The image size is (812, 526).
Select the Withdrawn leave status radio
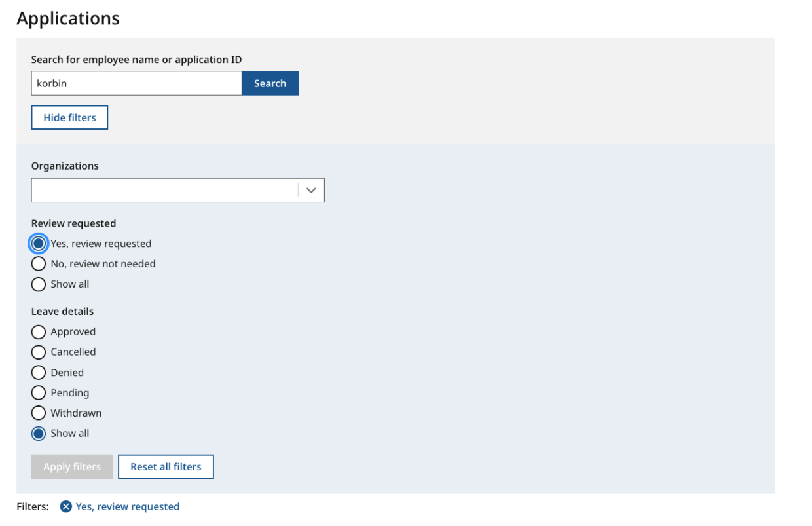tap(39, 413)
